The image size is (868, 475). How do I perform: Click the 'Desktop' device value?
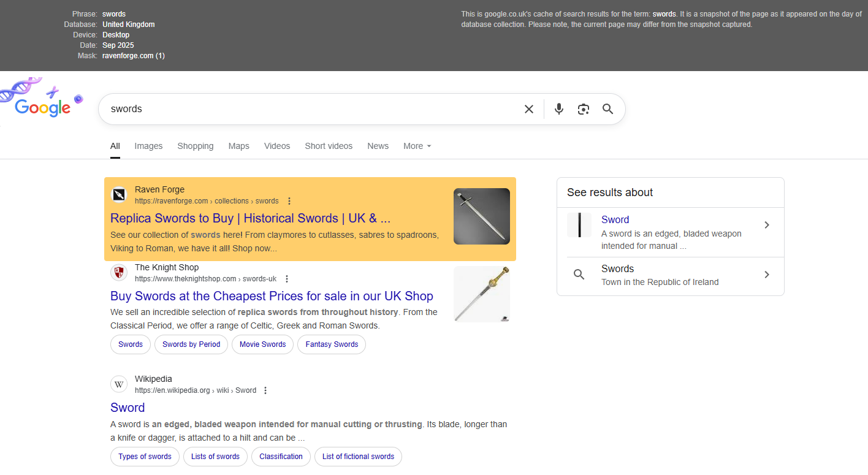116,35
